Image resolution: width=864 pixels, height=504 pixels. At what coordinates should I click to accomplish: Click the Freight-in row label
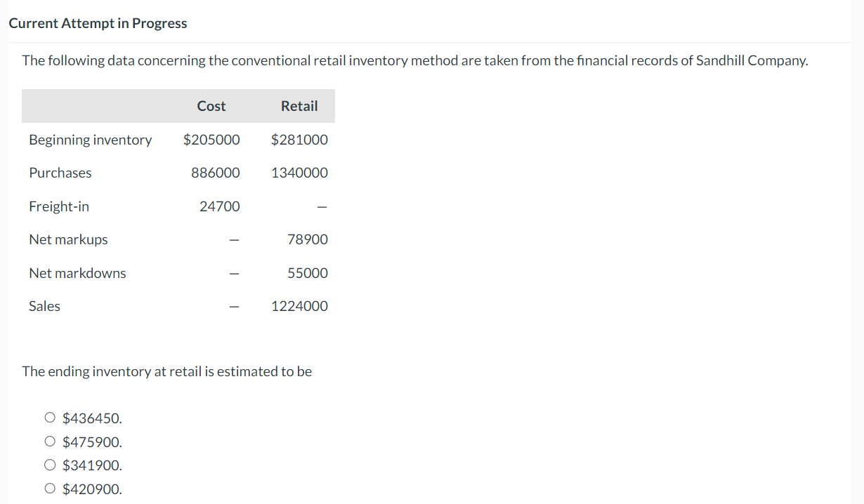[x=59, y=206]
